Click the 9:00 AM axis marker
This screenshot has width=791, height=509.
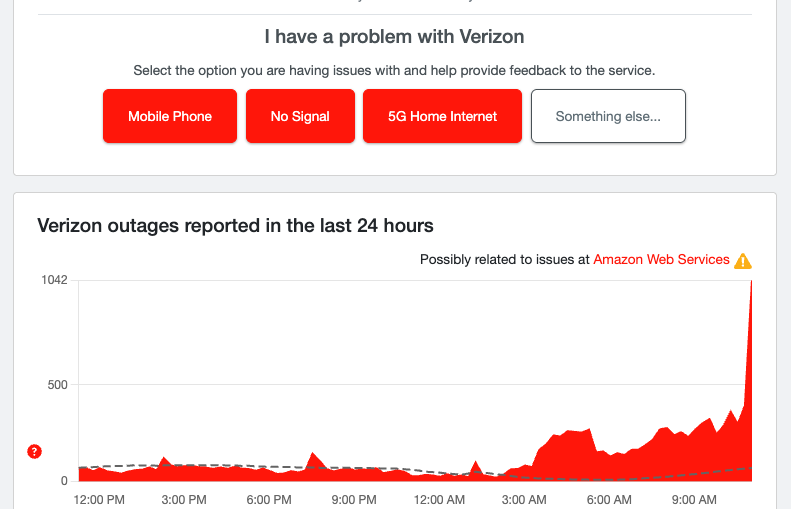[x=694, y=498]
